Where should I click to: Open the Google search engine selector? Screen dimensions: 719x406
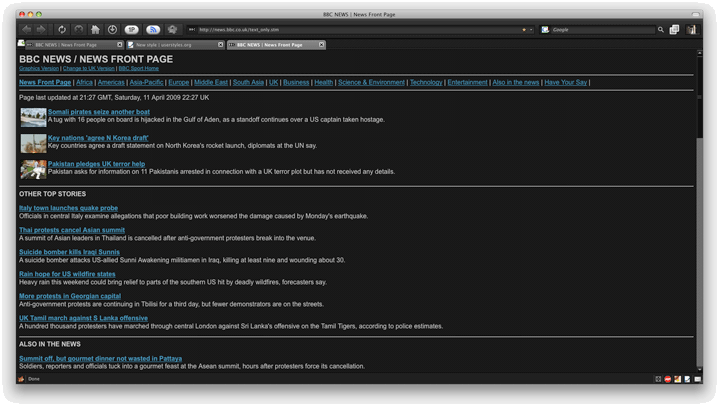tap(545, 29)
